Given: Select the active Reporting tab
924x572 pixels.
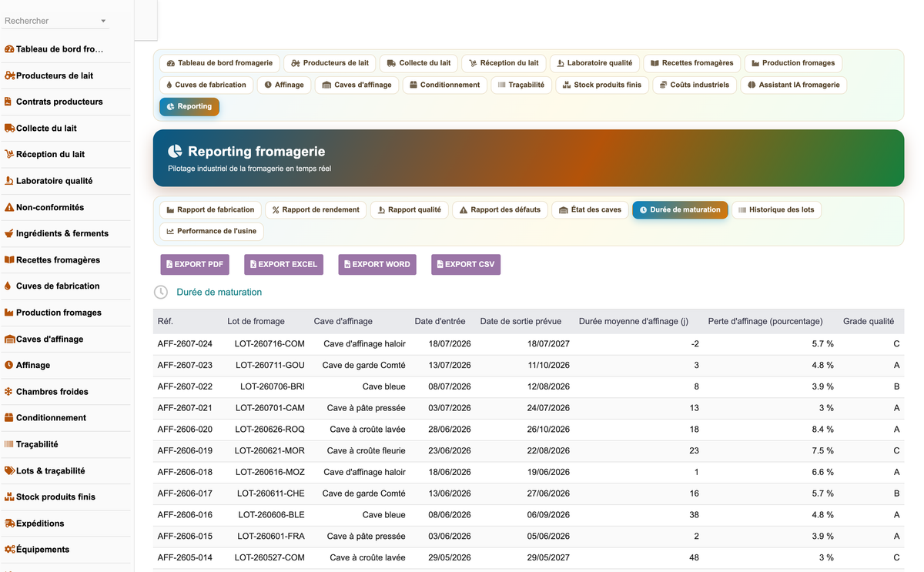Looking at the screenshot, I should [x=189, y=106].
